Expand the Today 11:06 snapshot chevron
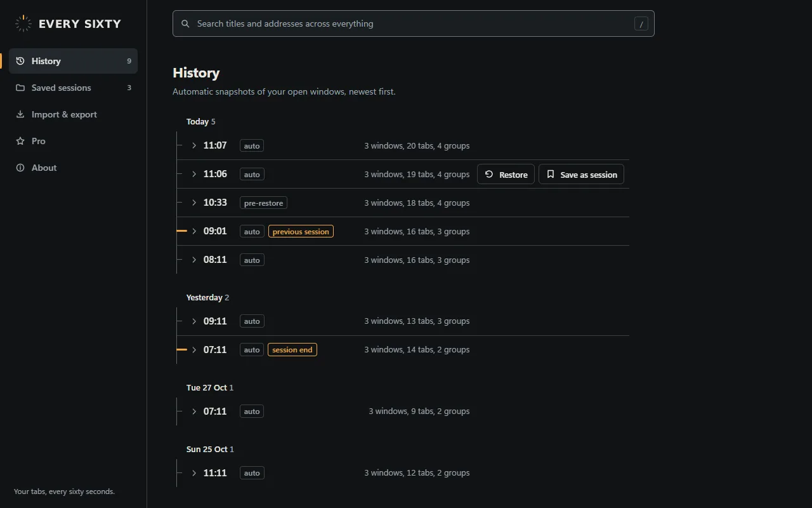This screenshot has height=508, width=812. (194, 174)
